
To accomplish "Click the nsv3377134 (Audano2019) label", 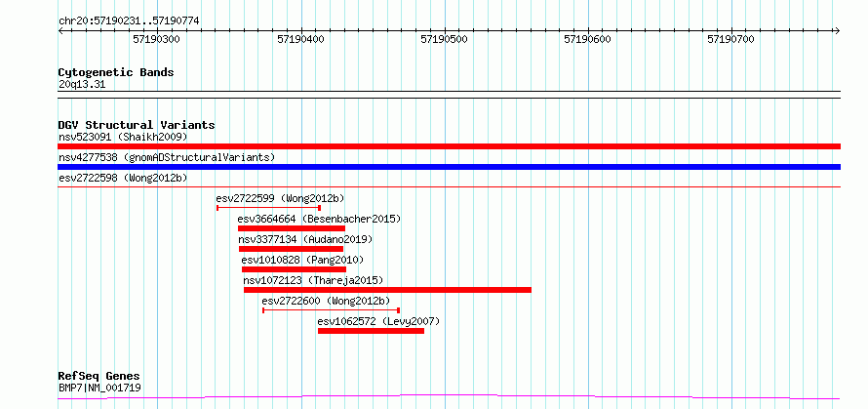I will (x=305, y=239).
